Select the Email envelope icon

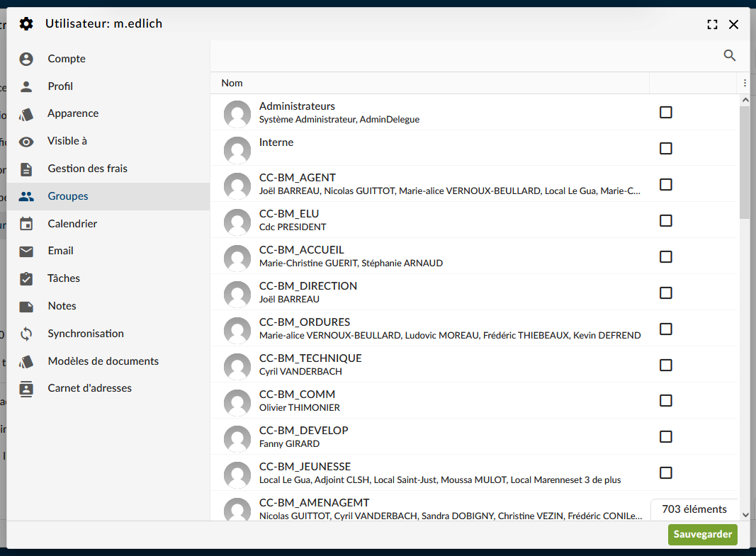[x=26, y=251]
